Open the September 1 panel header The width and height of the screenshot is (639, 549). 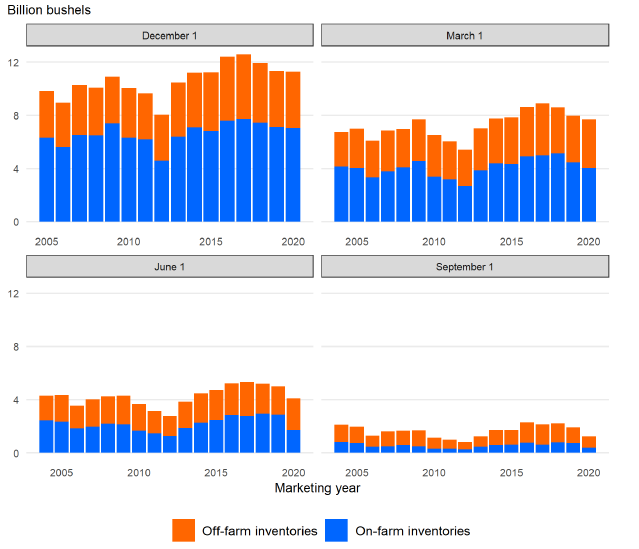(463, 267)
